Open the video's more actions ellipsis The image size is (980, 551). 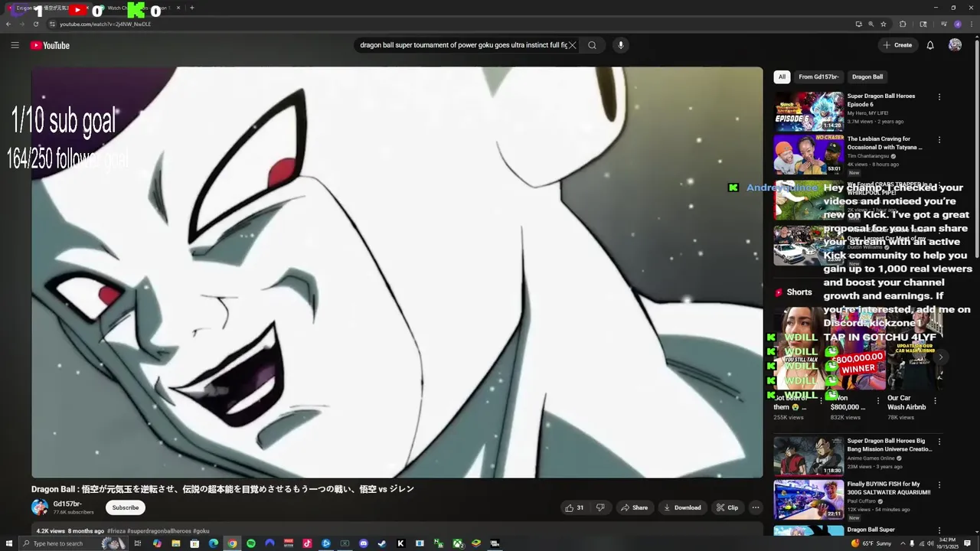[755, 507]
